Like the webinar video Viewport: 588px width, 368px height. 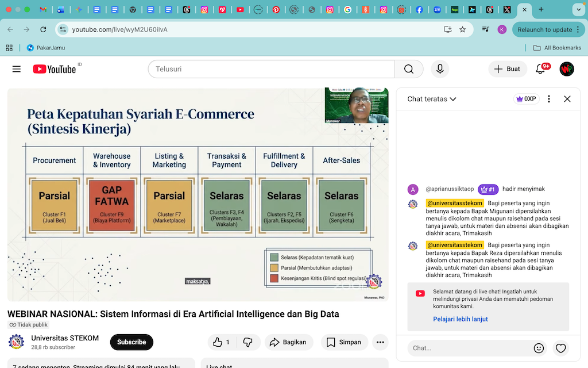pyautogui.click(x=221, y=342)
